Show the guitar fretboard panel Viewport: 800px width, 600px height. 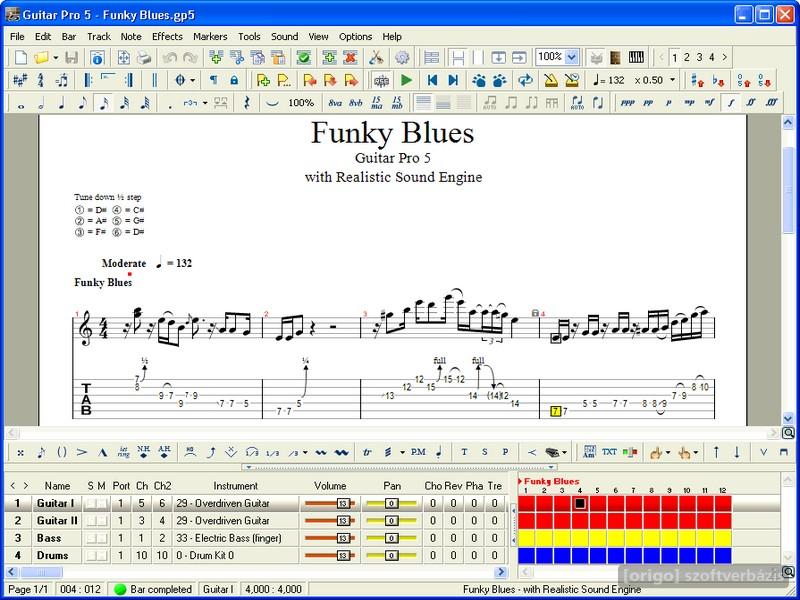(615, 57)
